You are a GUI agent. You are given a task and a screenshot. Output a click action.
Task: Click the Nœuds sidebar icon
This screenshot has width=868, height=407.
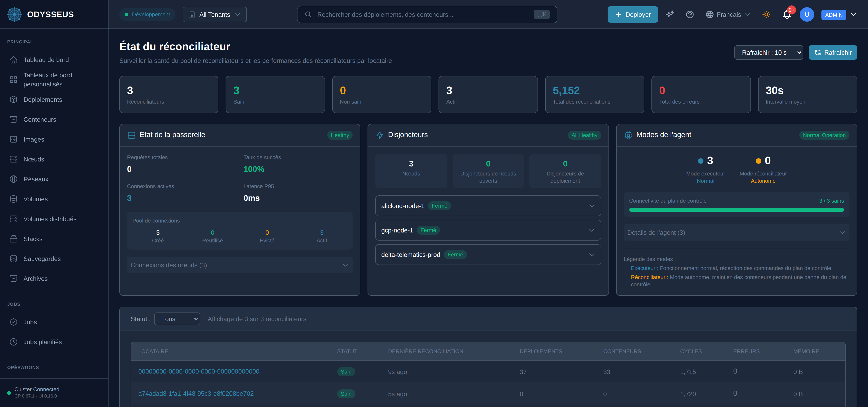[14, 159]
